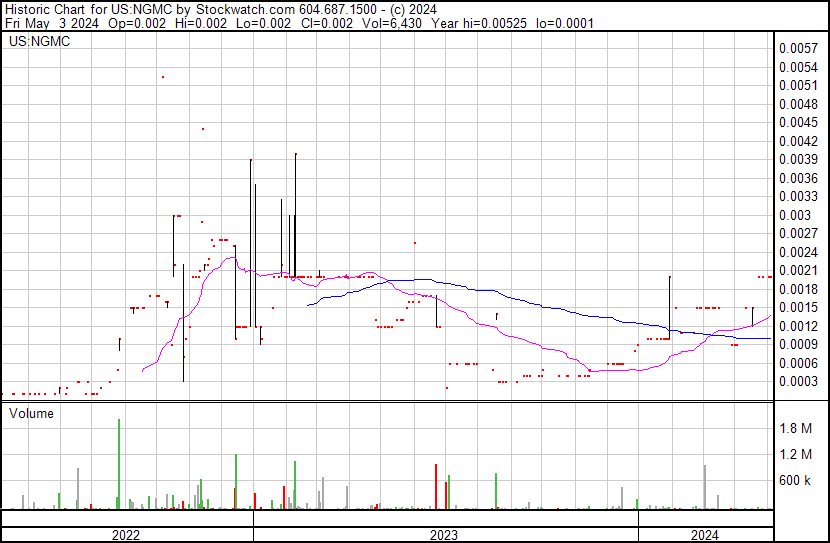Click the Year hi=0.00525 header value
Viewport: 830px width, 543px height.
tap(479, 23)
